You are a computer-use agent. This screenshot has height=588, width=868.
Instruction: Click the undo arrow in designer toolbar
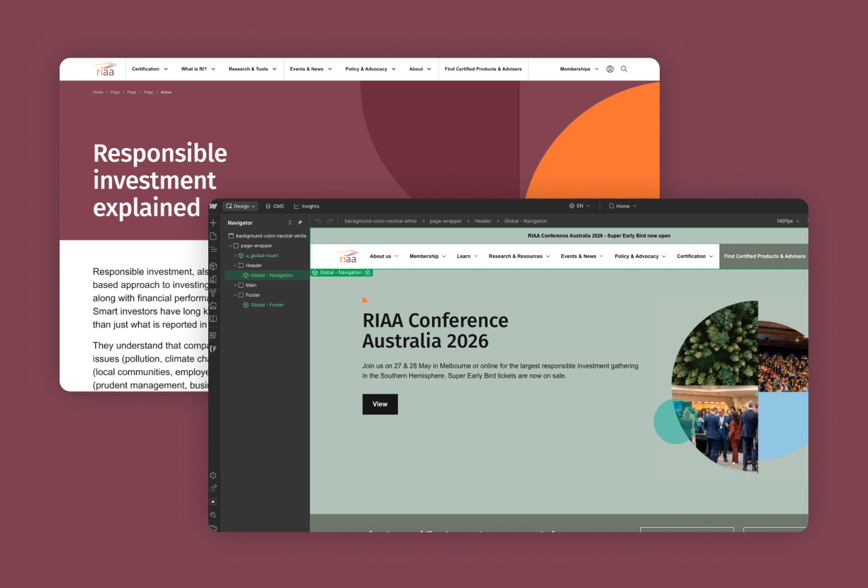[x=318, y=221]
